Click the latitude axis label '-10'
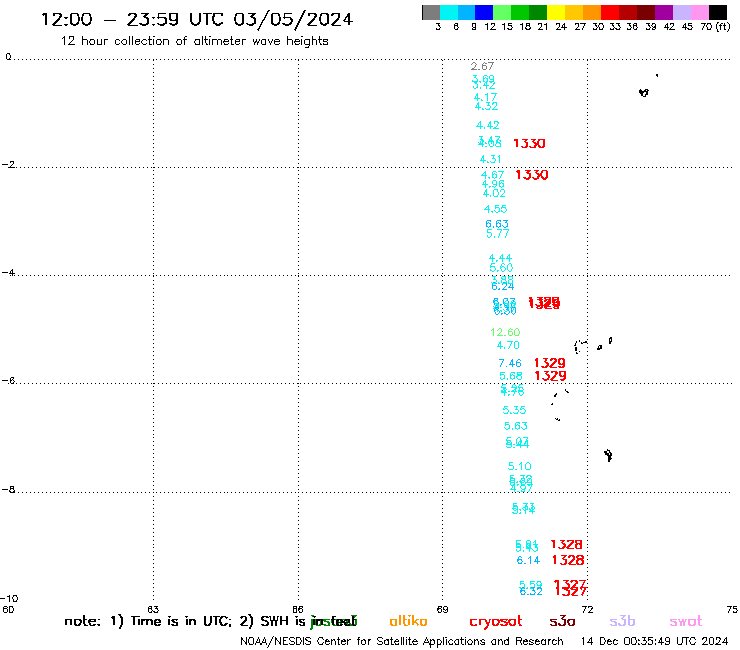Image resolution: width=740 pixels, height=650 pixels. tap(9, 599)
